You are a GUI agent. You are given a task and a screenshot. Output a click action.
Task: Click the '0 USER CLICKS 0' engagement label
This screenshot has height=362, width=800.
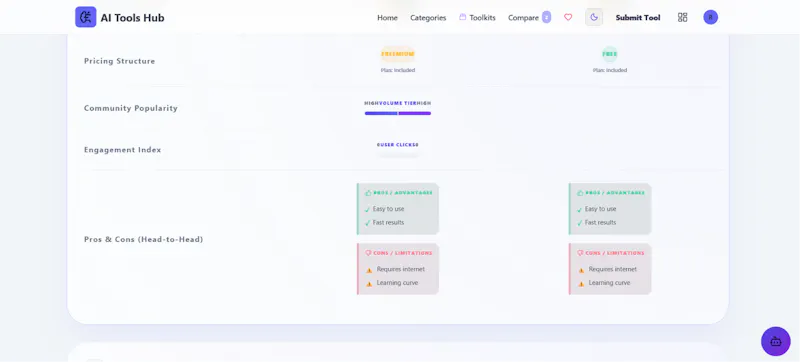[398, 145]
